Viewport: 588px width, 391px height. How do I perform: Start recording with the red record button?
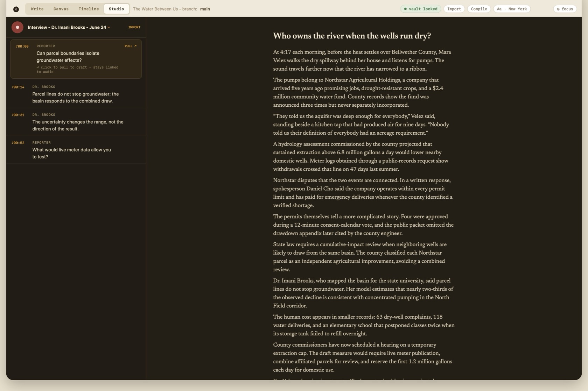click(17, 27)
